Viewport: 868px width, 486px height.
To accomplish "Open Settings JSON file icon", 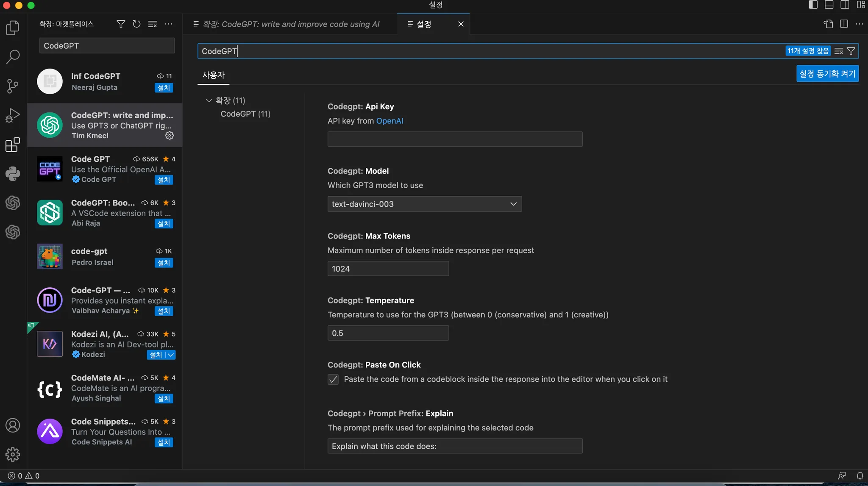I will coord(828,24).
